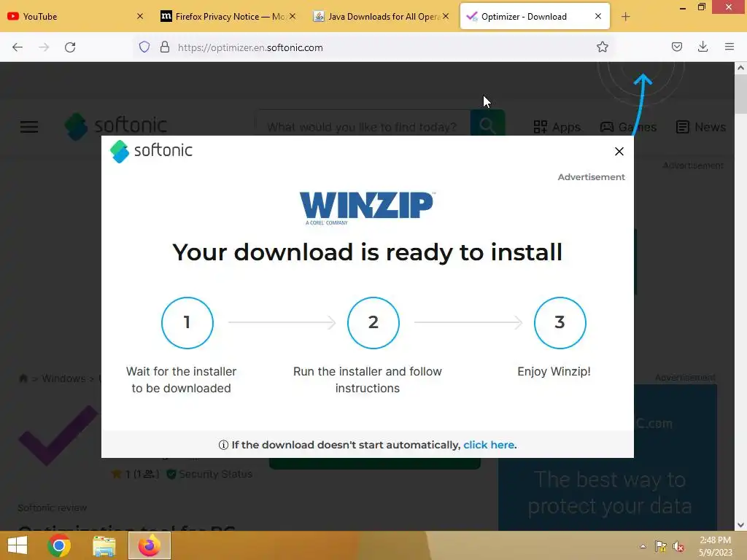Close the Softonic download modal
Screen dimensions: 747x560
click(619, 152)
